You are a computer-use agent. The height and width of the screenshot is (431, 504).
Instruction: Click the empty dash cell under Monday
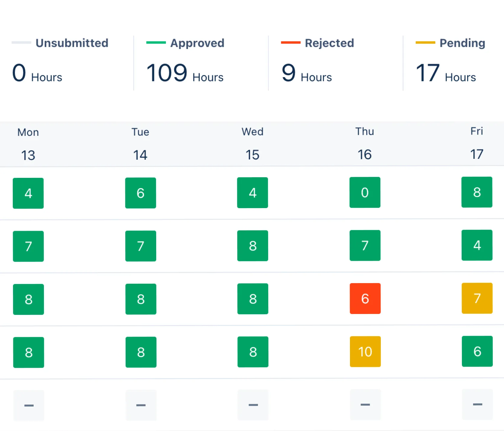29,405
